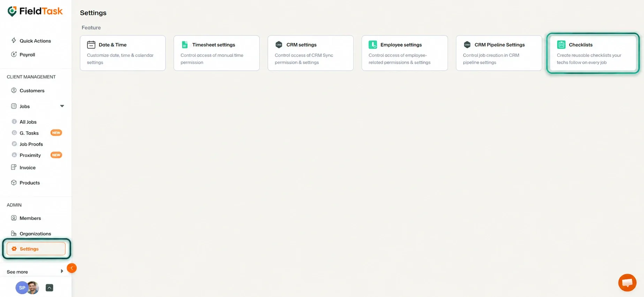Click the CRM Pipeline Settings hexagon icon
Screen dimensions: 644x297
(467, 45)
